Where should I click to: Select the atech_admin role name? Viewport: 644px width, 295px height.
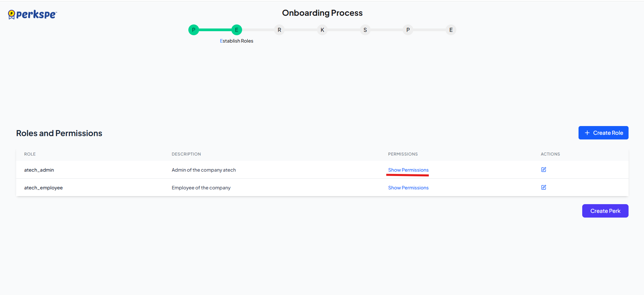click(x=39, y=170)
